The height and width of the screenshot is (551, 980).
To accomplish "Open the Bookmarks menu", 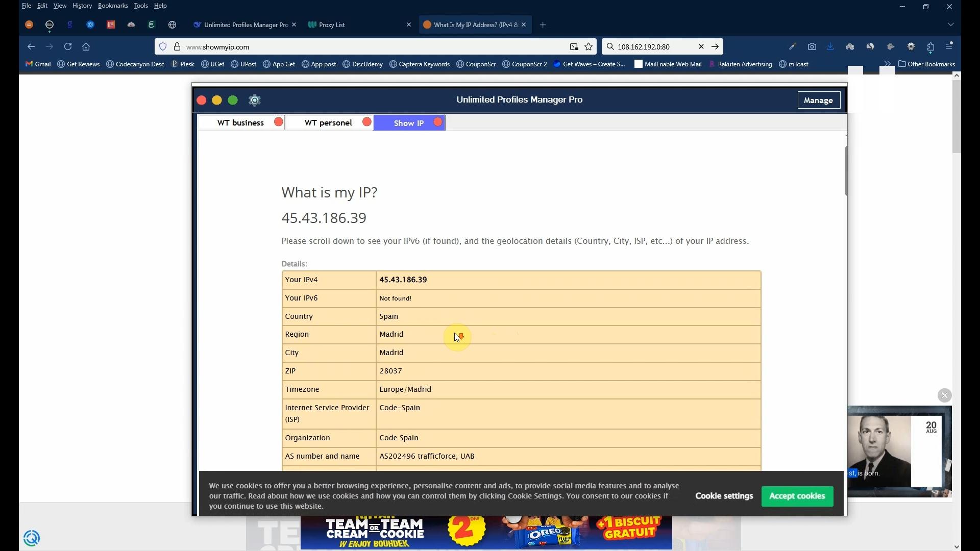I will click(113, 6).
